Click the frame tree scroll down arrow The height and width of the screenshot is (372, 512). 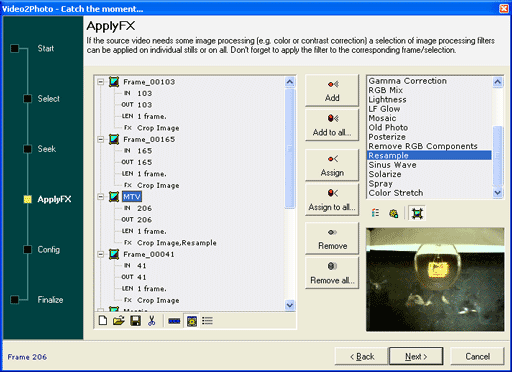click(290, 305)
